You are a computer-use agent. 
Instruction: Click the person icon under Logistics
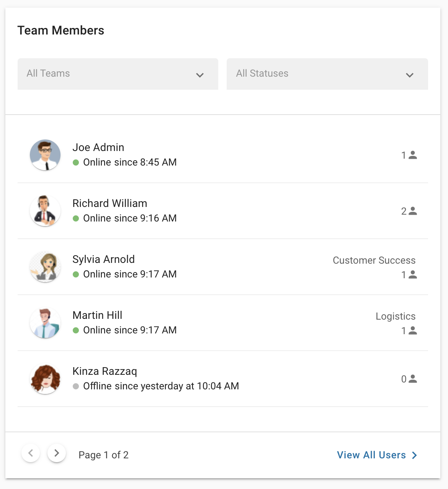tap(413, 330)
